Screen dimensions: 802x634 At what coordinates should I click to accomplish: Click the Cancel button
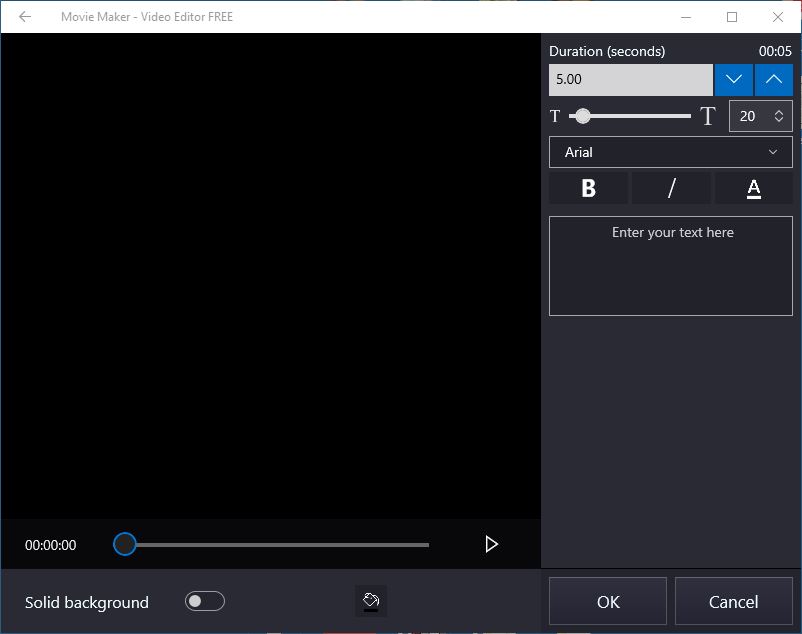(x=733, y=601)
